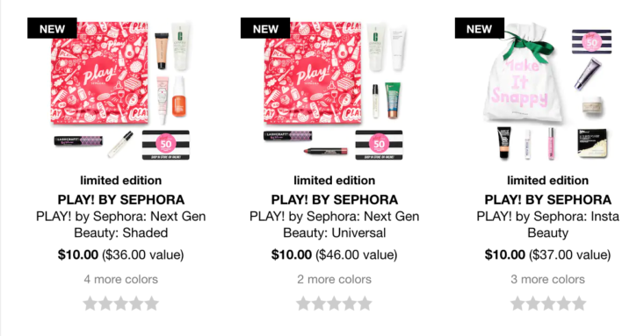This screenshot has height=336, width=644.
Task: Click PLAY! BY SEPHORA brand above the Insta Beauty title
Action: click(548, 200)
